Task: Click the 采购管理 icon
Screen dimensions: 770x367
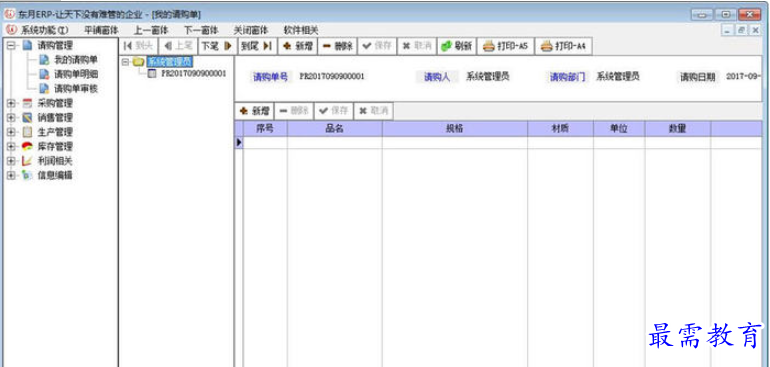Action: point(28,103)
